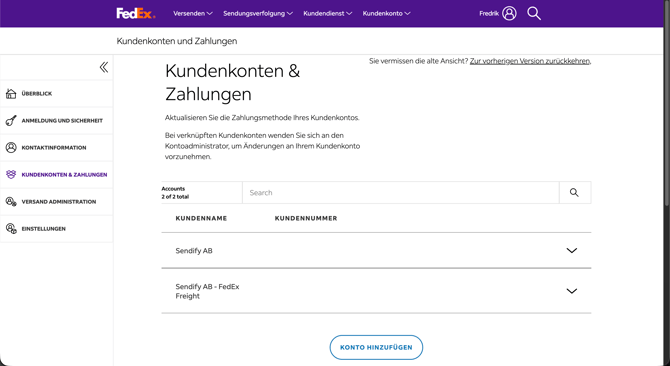Click the Überblick house icon

pyautogui.click(x=11, y=94)
